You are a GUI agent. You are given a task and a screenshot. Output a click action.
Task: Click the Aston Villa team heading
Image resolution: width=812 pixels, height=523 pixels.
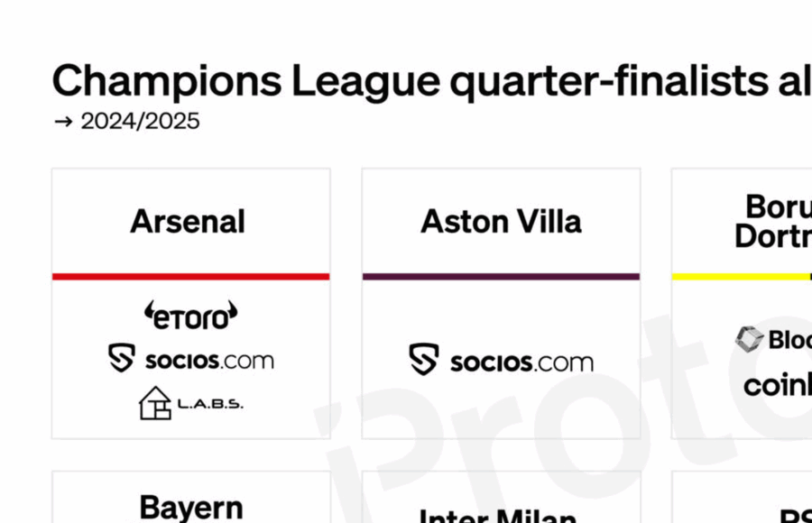pos(501,222)
